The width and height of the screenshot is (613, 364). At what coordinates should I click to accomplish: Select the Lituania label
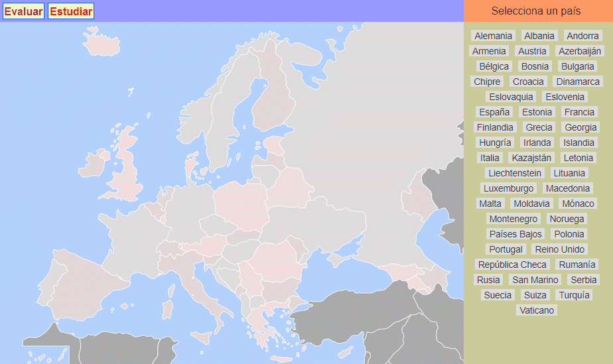click(x=569, y=172)
